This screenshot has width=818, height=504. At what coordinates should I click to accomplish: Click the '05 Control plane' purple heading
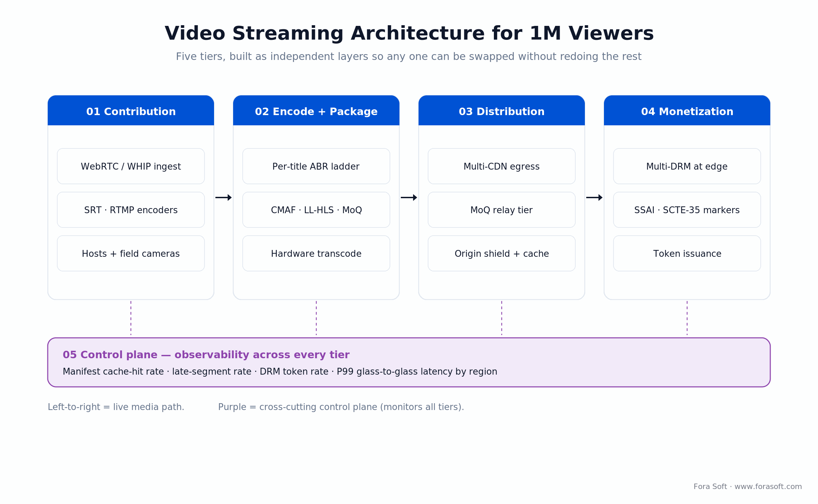point(206,355)
